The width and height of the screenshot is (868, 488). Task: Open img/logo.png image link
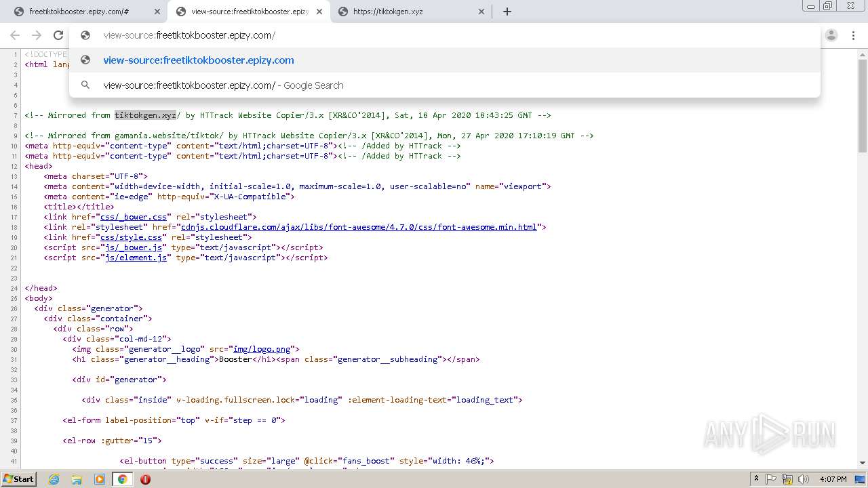pyautogui.click(x=262, y=349)
